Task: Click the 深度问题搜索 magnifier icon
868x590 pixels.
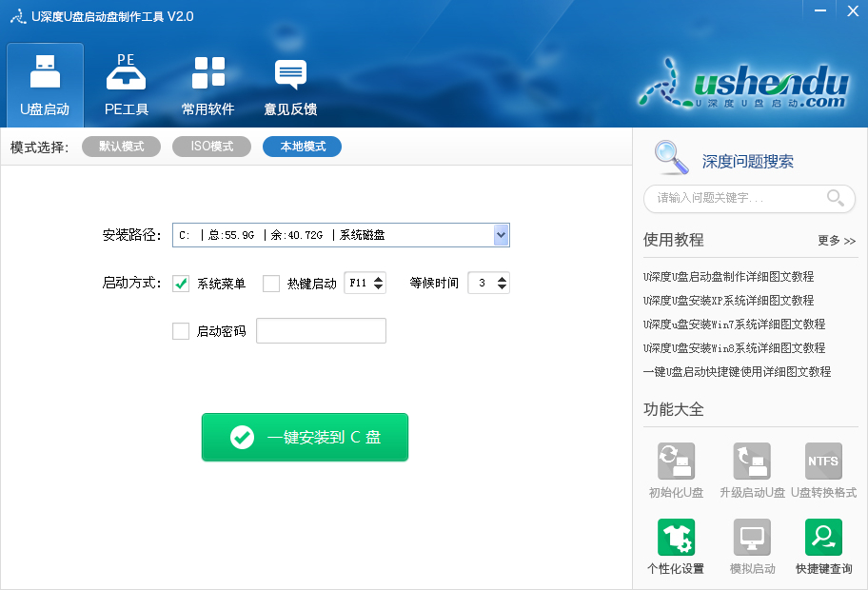Action: point(671,158)
